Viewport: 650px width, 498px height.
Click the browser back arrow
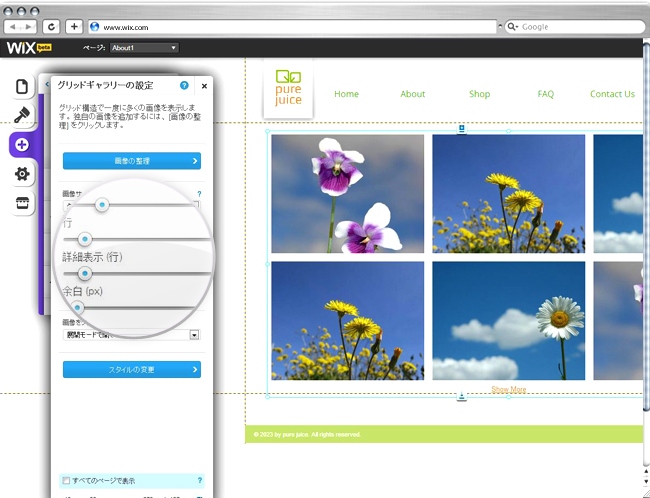click(x=12, y=27)
